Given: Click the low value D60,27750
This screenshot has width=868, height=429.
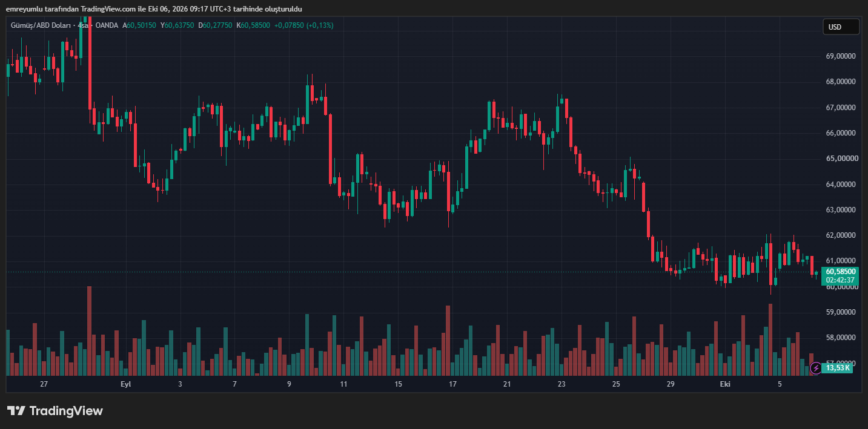Looking at the screenshot, I should tap(215, 25).
